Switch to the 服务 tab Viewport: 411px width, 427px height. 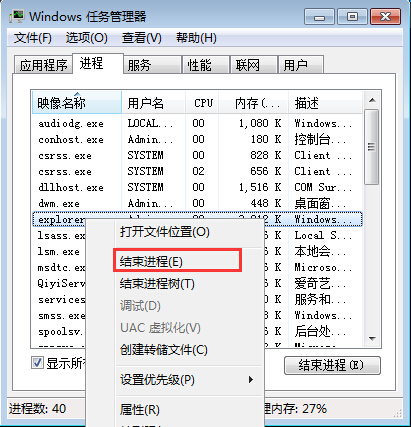[x=153, y=65]
